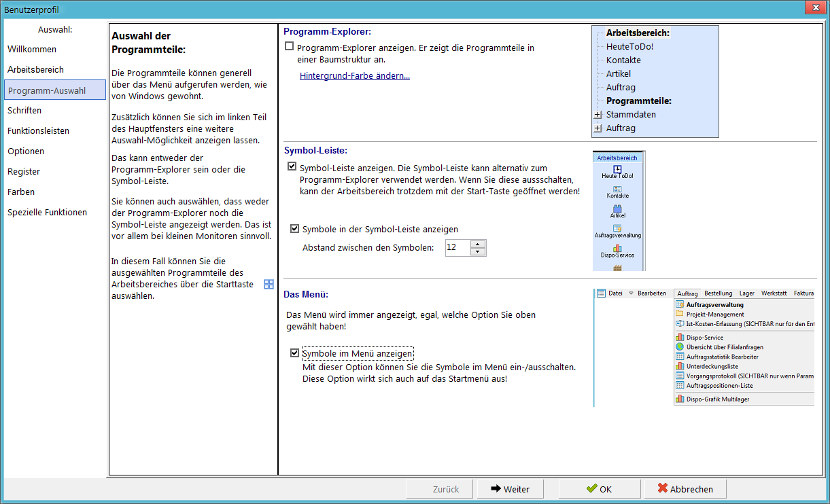This screenshot has width=830, height=504.
Task: Select Artikel in the tree preview
Action: click(x=619, y=73)
